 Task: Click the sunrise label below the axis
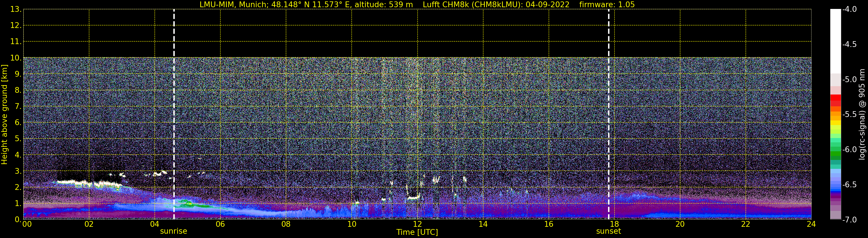pos(174,231)
